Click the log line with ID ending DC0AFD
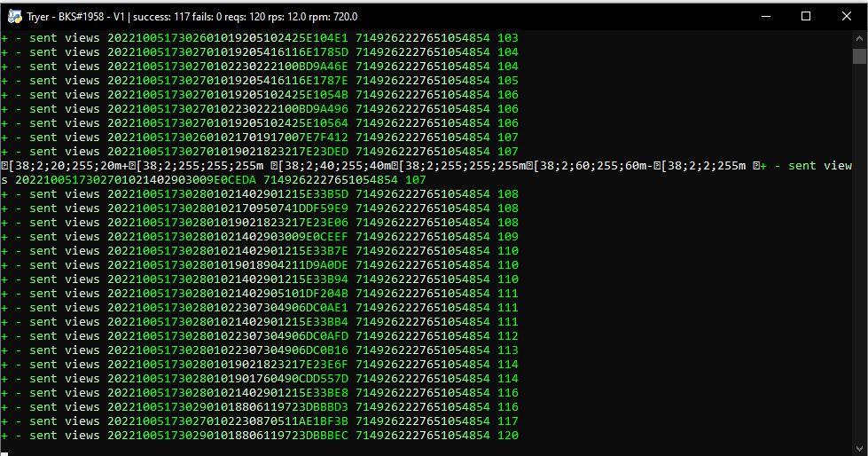 (x=260, y=336)
